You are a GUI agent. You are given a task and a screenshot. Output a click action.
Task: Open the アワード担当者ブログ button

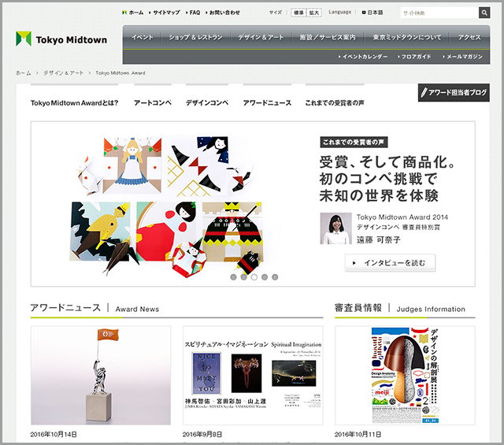pos(454,93)
